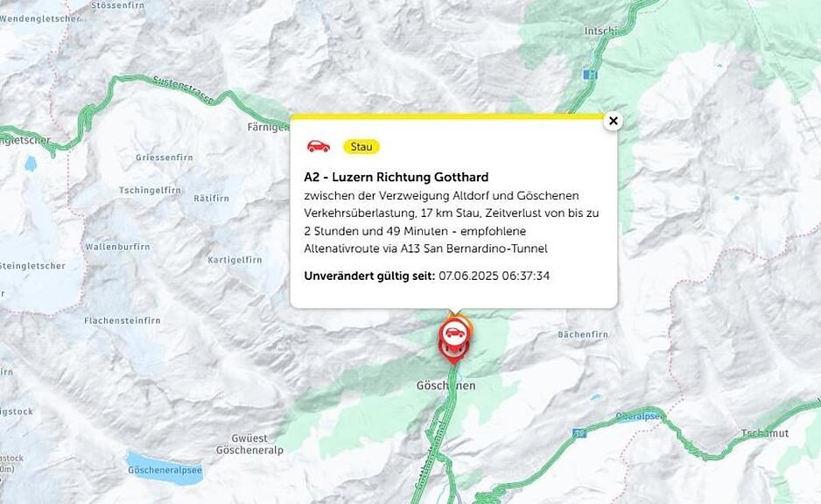Close the Stau traffic info popup

(614, 121)
